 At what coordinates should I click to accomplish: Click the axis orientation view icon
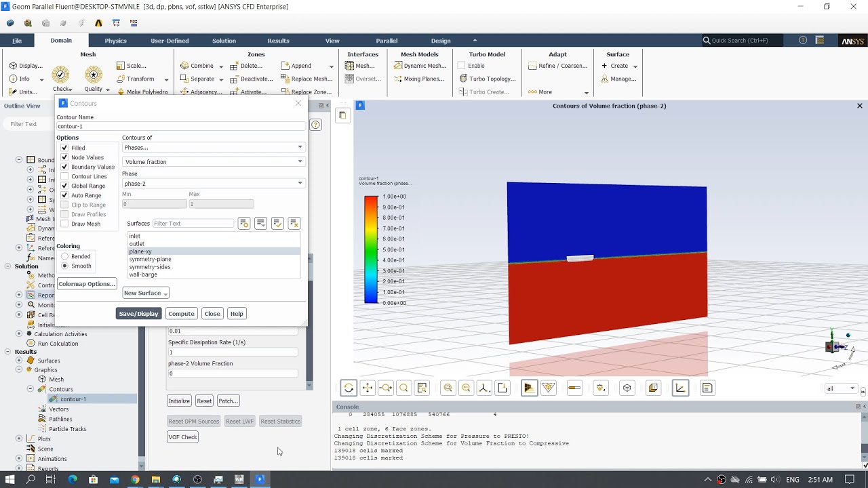click(x=484, y=388)
